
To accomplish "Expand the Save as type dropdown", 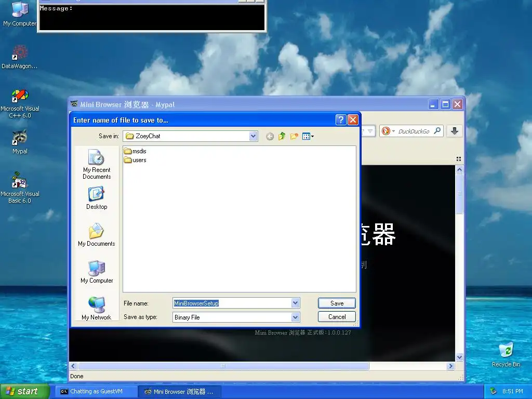I will pyautogui.click(x=295, y=317).
